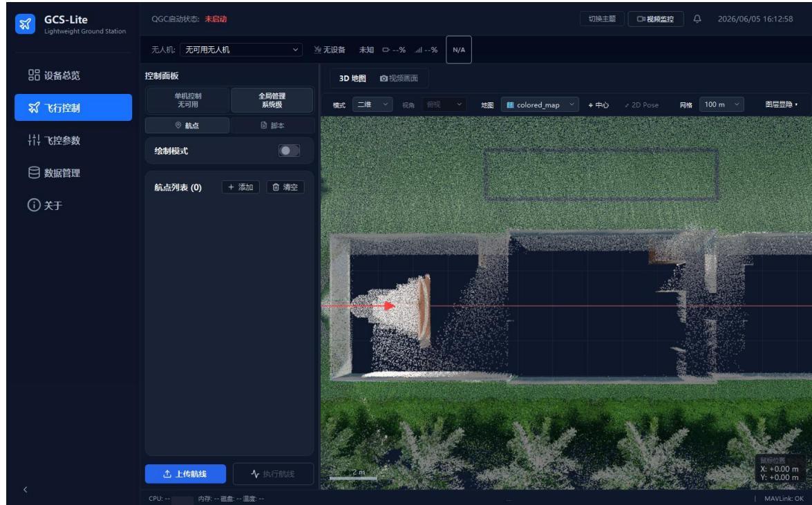The image size is (812, 505).
Task: Switch to the 航点 tab
Action: tap(187, 125)
